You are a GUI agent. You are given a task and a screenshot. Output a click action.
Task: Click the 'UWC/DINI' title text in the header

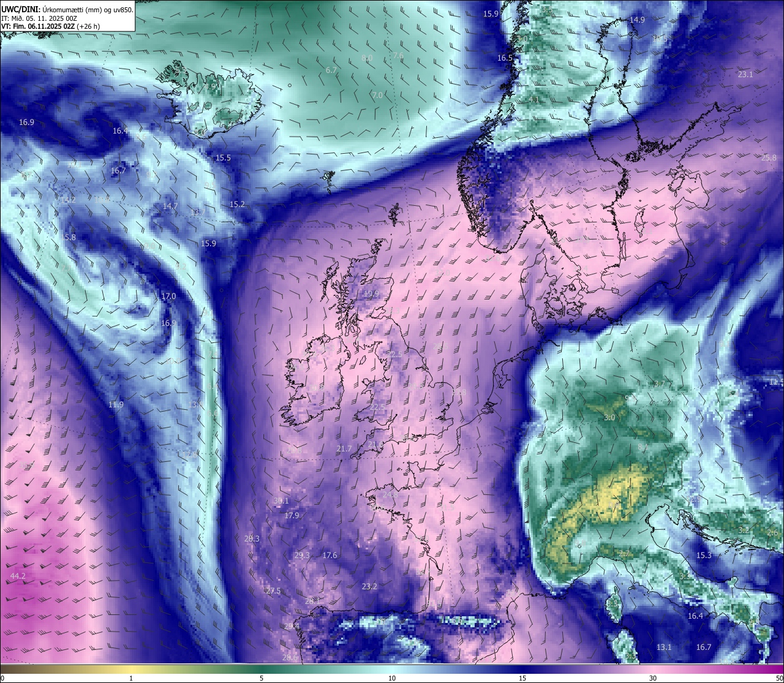point(20,10)
